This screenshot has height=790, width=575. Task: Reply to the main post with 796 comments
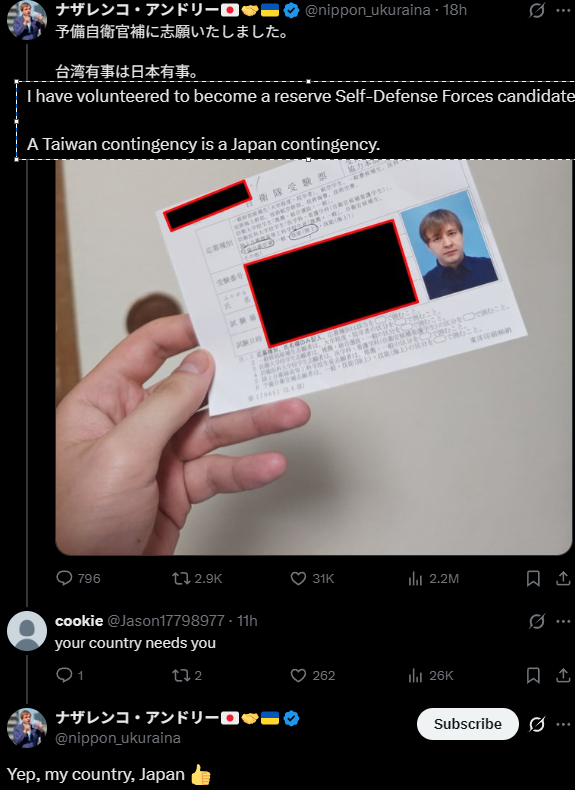(78, 578)
